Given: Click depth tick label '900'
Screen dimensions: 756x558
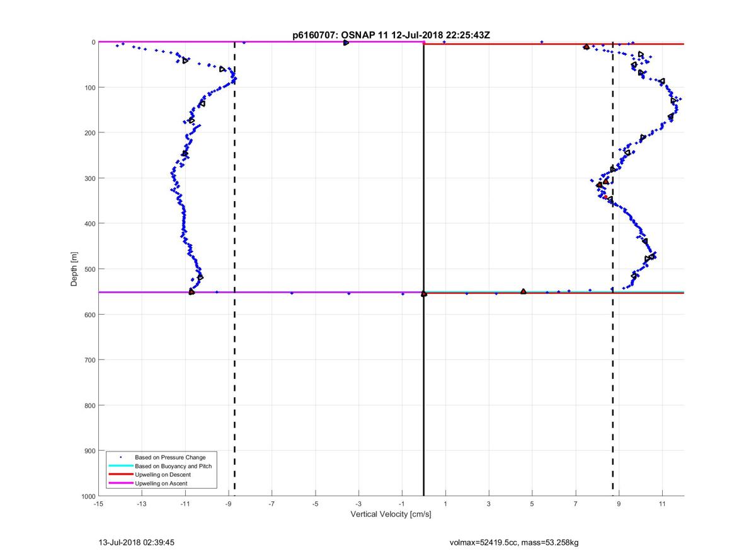Looking at the screenshot, I should click(x=89, y=451).
